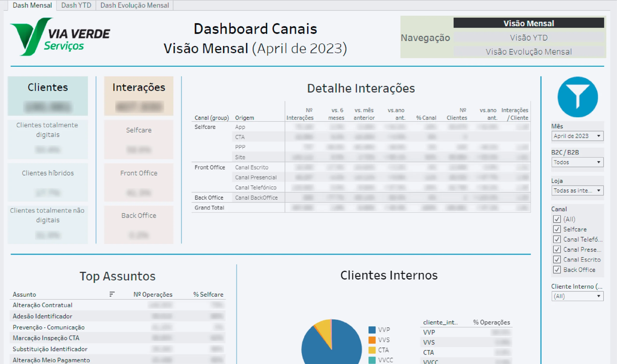Image resolution: width=617 pixels, height=364 pixels.
Task: Click the Interações / Cliente column header
Action: pyautogui.click(x=515, y=114)
